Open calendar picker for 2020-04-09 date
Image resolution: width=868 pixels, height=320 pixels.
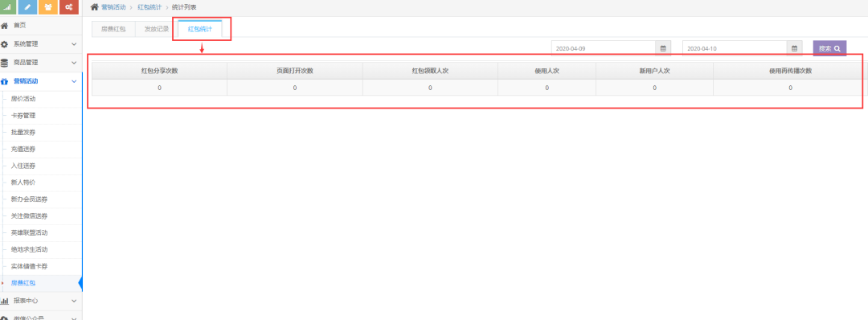pyautogui.click(x=663, y=49)
